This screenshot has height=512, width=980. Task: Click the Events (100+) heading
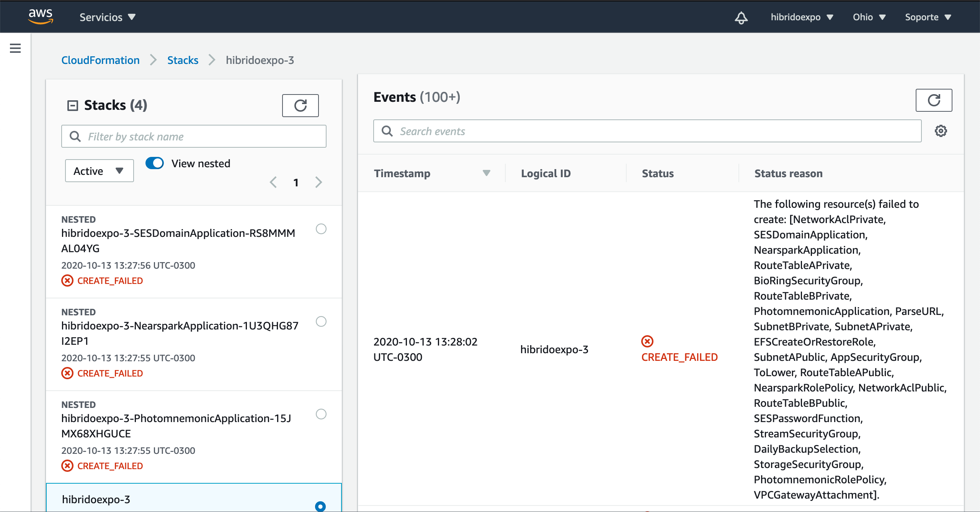click(417, 97)
